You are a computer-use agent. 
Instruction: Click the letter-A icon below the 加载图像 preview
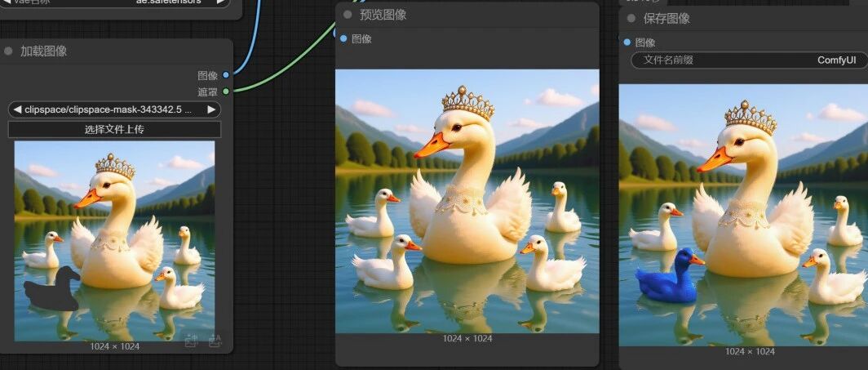[215, 341]
